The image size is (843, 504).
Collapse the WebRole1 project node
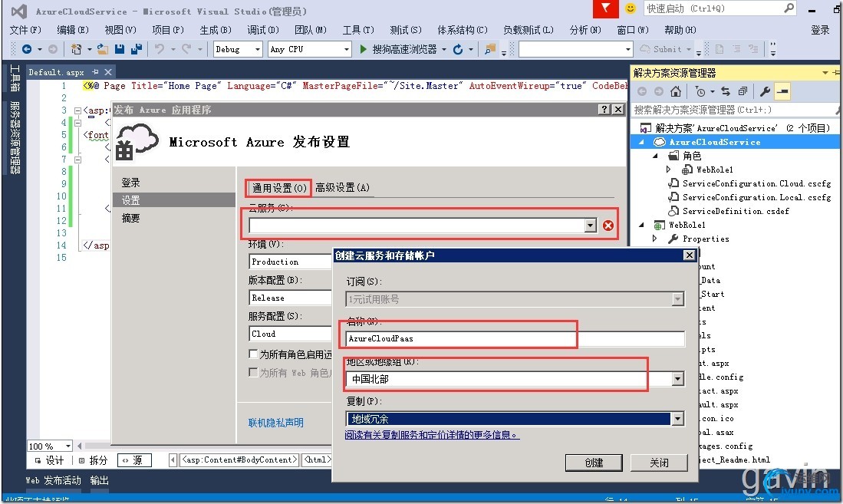[641, 225]
